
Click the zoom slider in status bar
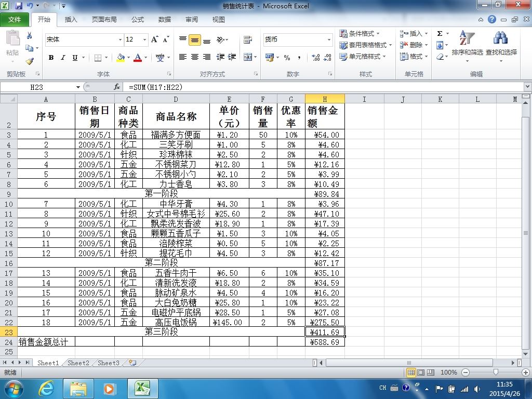(496, 372)
